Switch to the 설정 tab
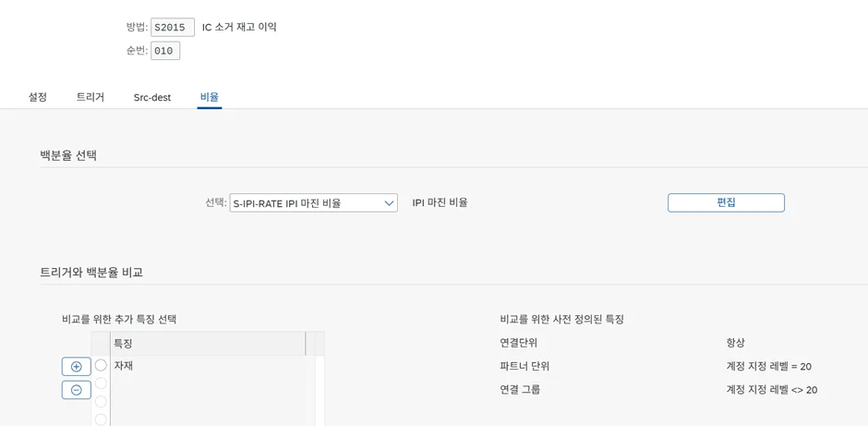868x426 pixels. point(38,97)
